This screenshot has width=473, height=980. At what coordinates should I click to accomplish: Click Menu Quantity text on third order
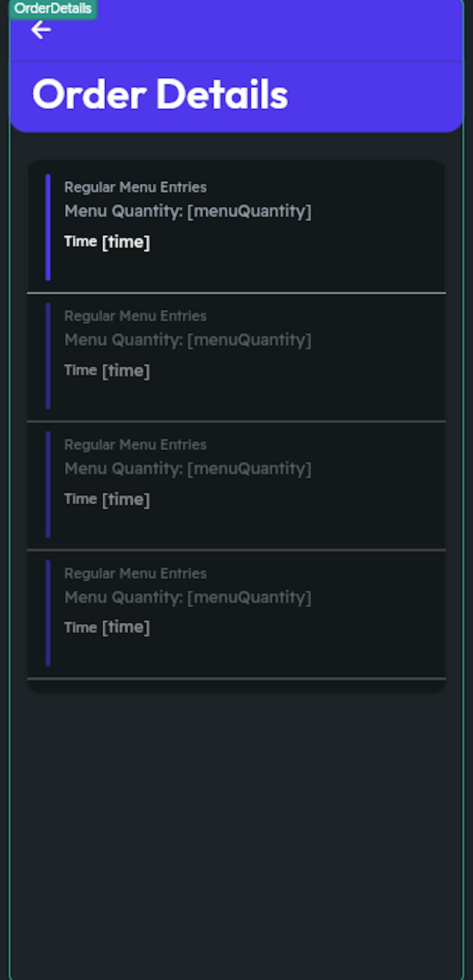click(x=188, y=468)
